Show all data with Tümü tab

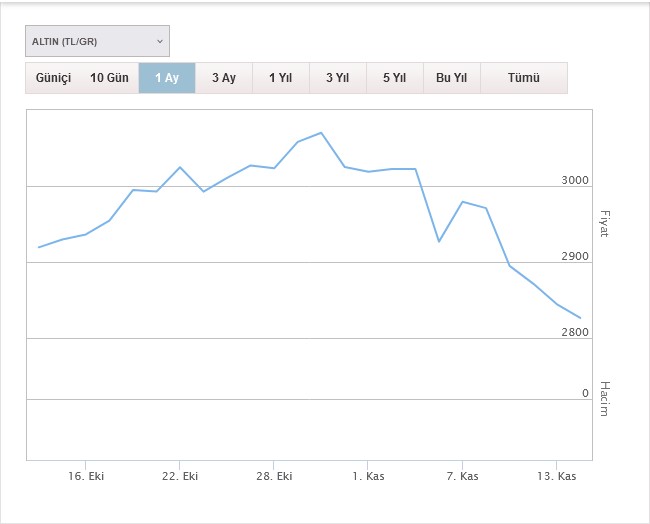coord(524,78)
